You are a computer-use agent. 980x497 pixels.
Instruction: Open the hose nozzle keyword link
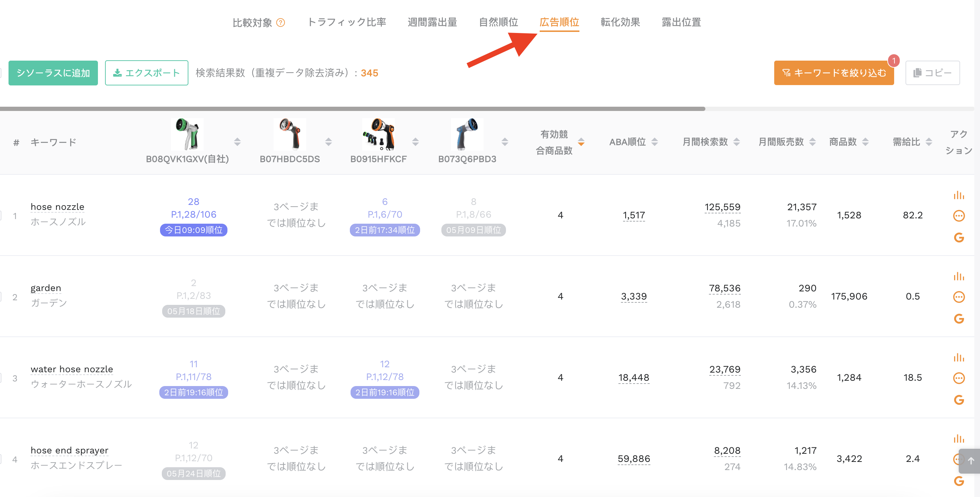(x=57, y=207)
